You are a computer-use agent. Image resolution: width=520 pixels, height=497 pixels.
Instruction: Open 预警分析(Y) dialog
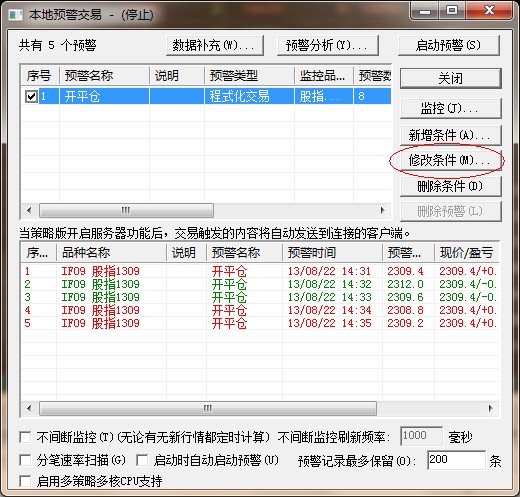pos(328,45)
